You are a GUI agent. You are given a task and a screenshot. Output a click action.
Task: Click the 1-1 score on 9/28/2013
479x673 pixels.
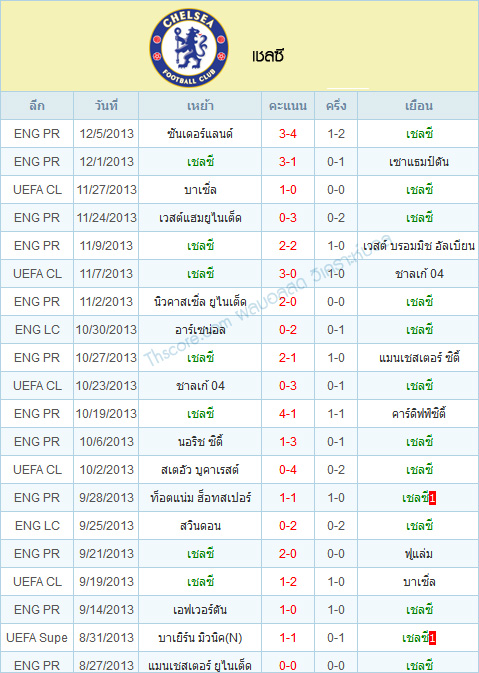pyautogui.click(x=288, y=498)
